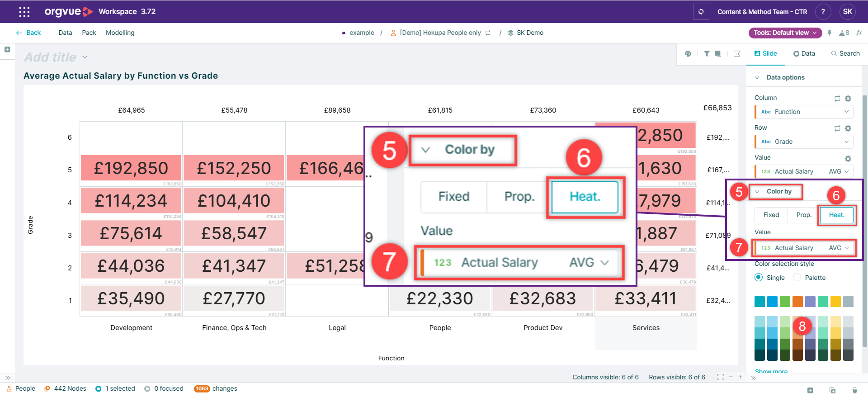Screen dimensions: 868x397
Task: Click the example breadcrumb
Action: tap(362, 33)
